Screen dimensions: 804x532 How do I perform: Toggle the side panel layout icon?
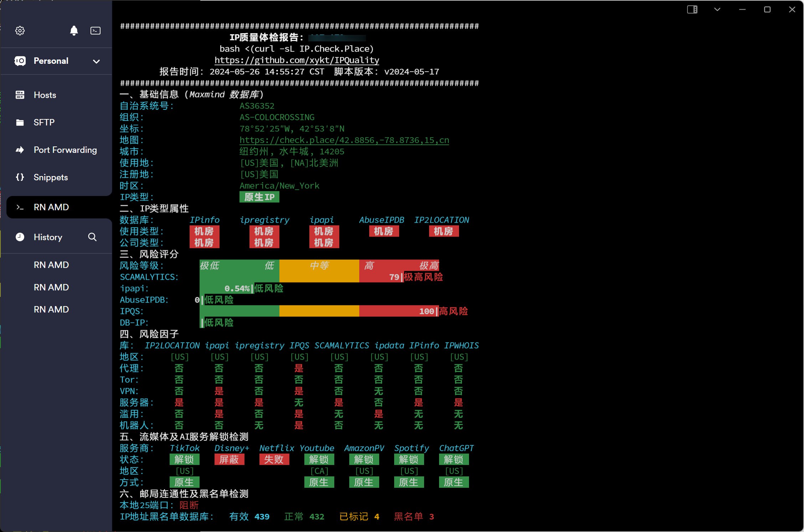coord(692,10)
